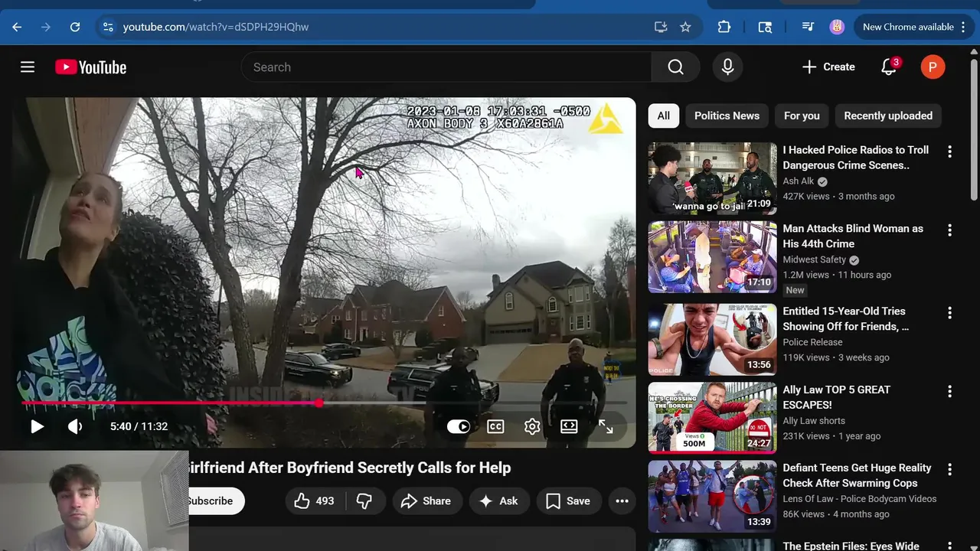
Task: Turn on closed captions
Action: pyautogui.click(x=495, y=426)
